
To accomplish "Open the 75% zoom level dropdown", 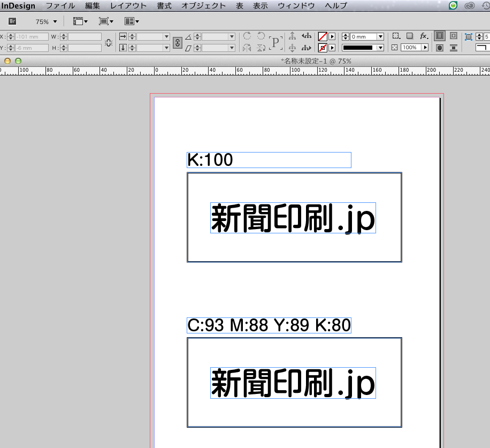I will (x=55, y=21).
